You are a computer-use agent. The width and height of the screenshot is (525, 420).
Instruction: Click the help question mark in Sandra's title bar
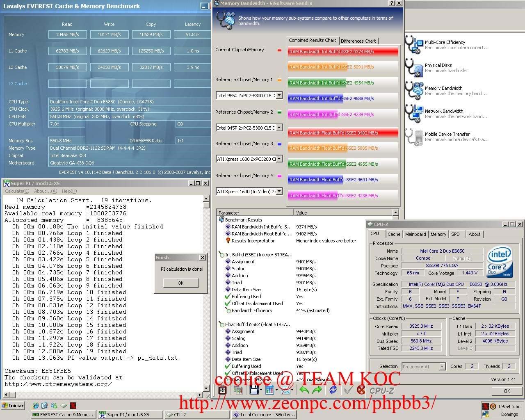point(392,3)
